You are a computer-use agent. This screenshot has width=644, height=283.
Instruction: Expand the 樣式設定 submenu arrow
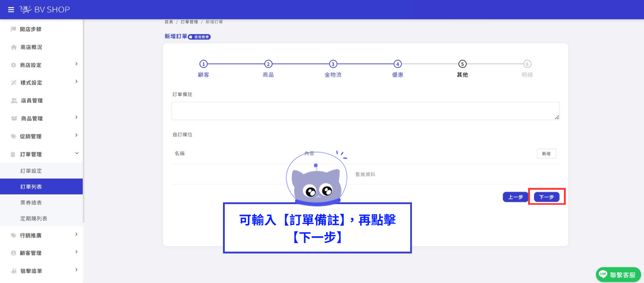click(76, 82)
